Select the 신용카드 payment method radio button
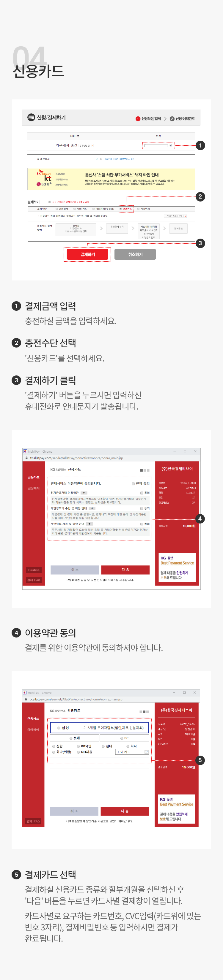Screen dimensions: 223x980 [x=120, y=209]
